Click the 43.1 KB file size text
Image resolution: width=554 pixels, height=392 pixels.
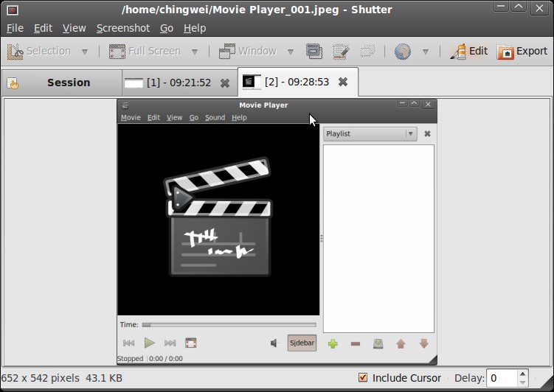coord(104,378)
